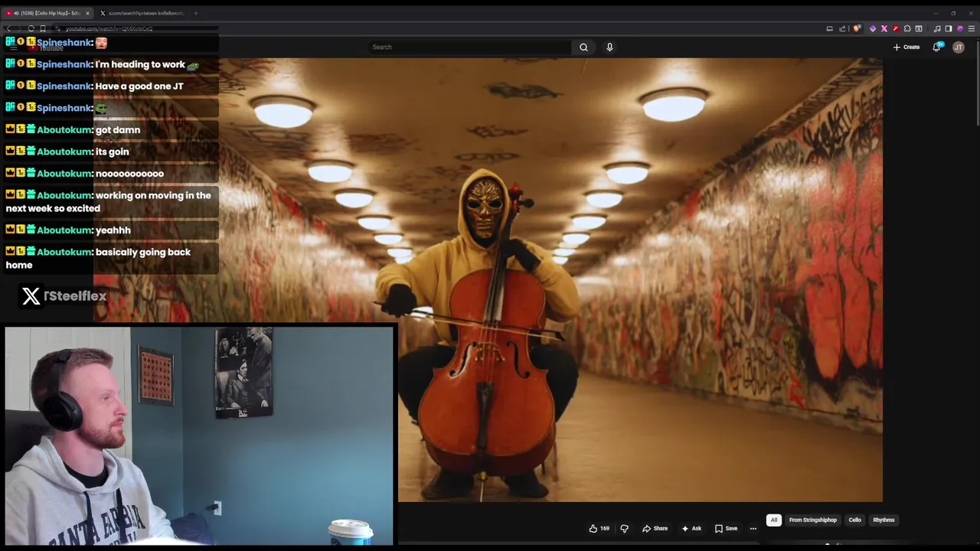Select the All filter chip
This screenshot has height=551, width=980.
point(773,520)
